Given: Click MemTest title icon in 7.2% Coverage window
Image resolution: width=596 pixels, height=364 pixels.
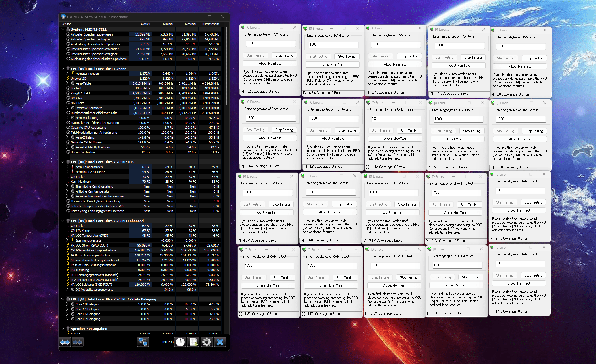Looking at the screenshot, I should pos(243,27).
